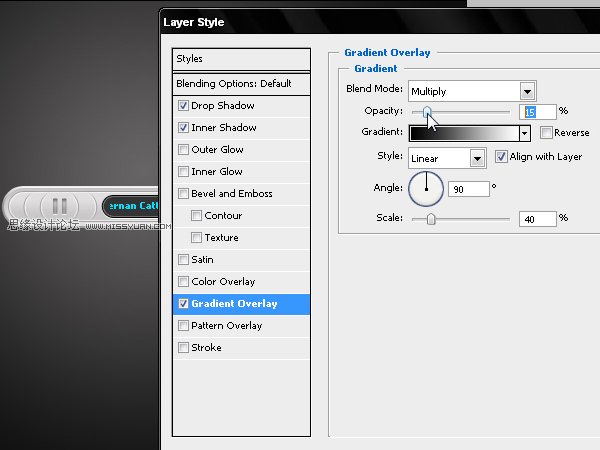This screenshot has width=600, height=450.
Task: Open the Outer Glow settings label
Action: 217,150
